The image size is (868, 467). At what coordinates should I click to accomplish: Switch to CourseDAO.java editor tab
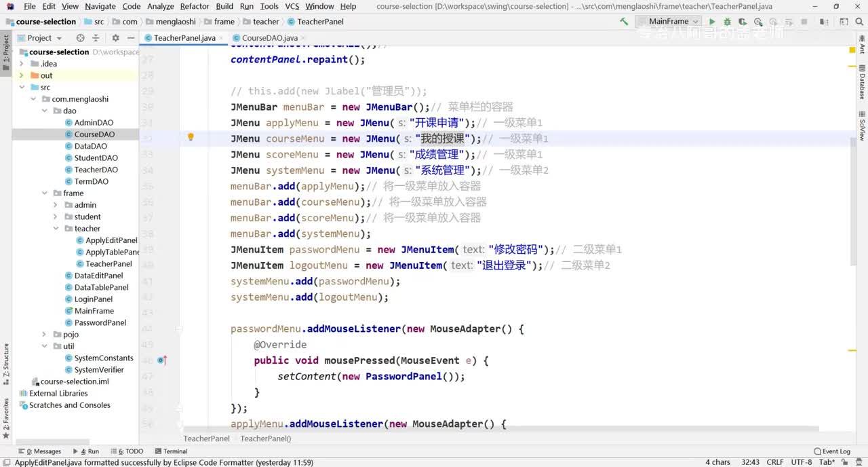[x=269, y=38]
